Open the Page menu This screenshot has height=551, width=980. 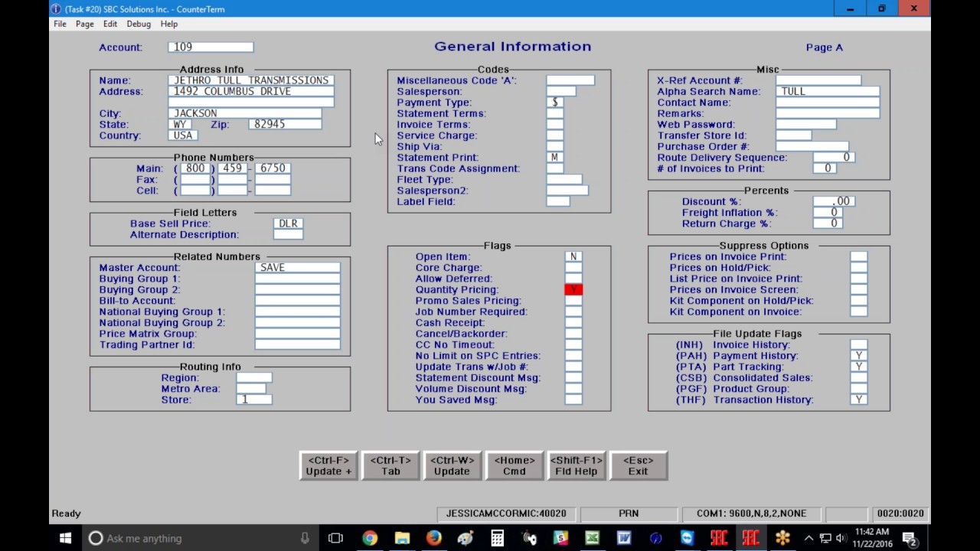pyautogui.click(x=84, y=24)
